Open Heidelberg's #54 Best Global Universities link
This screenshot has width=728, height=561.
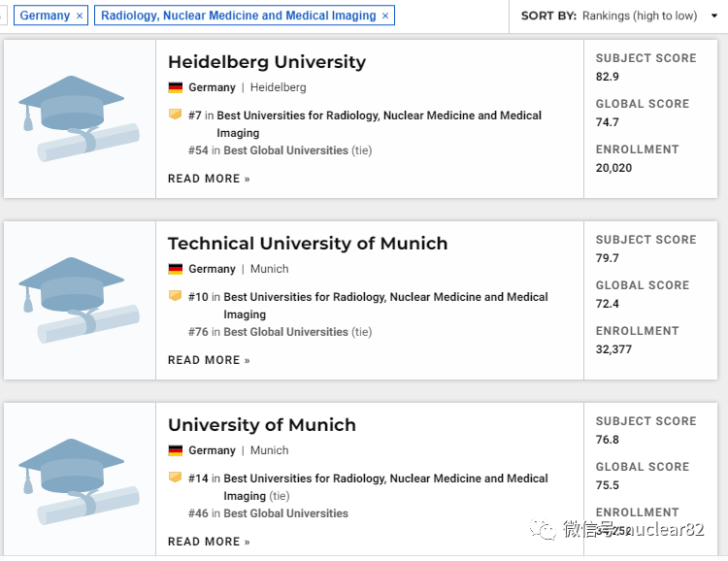[x=285, y=150]
